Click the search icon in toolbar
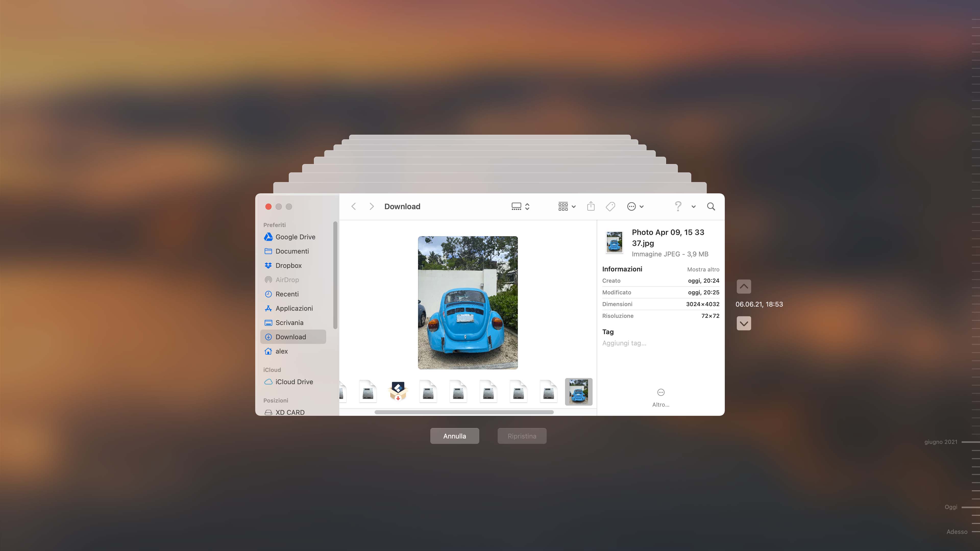980x551 pixels. click(x=712, y=206)
